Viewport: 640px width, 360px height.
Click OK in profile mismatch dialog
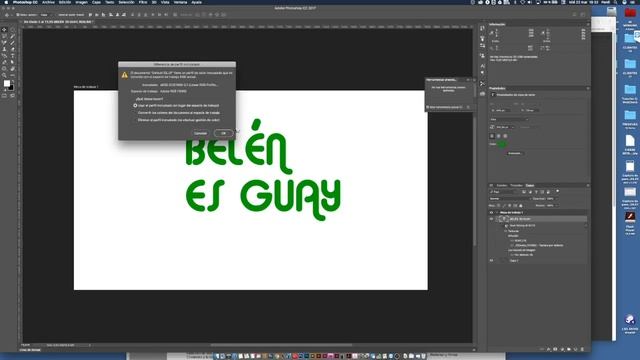pos(223,133)
